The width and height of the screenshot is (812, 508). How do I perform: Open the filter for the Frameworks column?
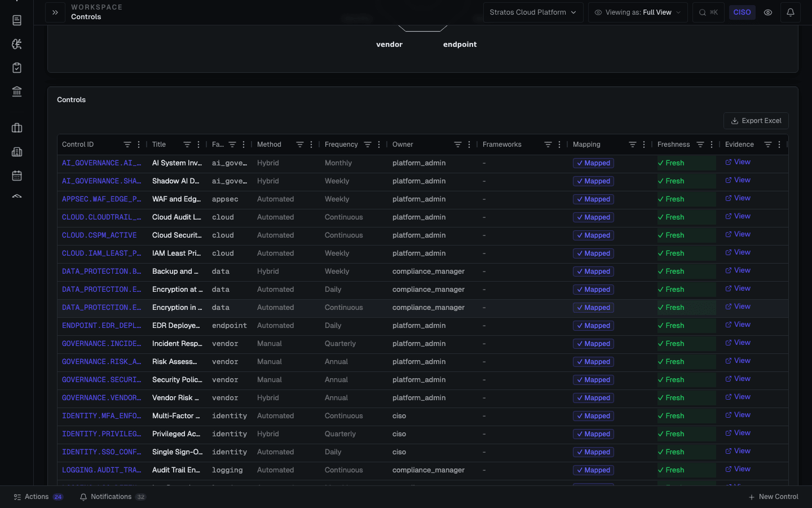click(x=548, y=144)
